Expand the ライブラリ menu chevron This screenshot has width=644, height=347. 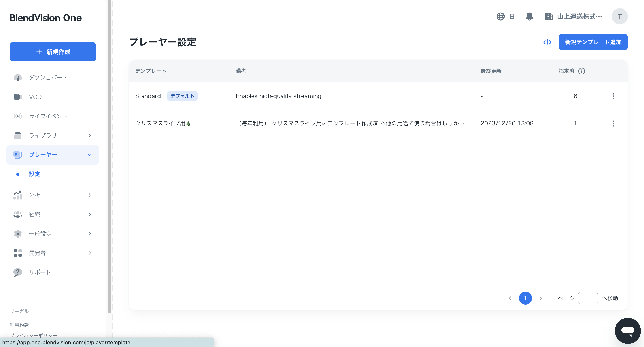click(90, 135)
